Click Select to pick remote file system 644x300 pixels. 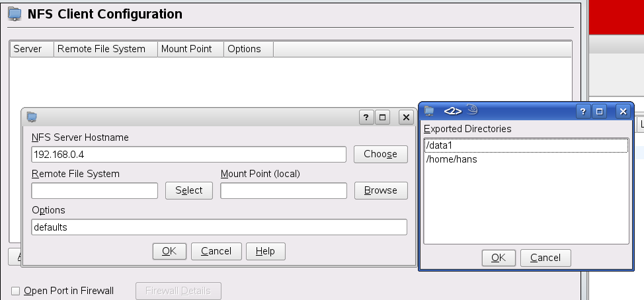(189, 190)
